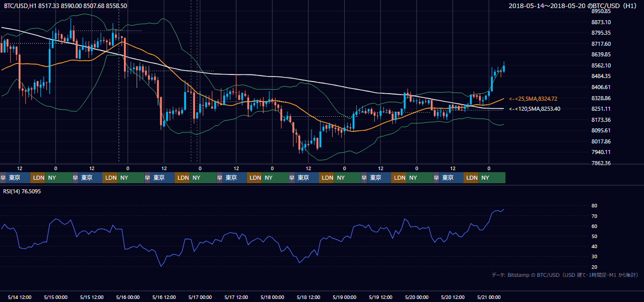Click the 5/19 00:00 time label
Screen dimensions: 644x302
(345, 297)
